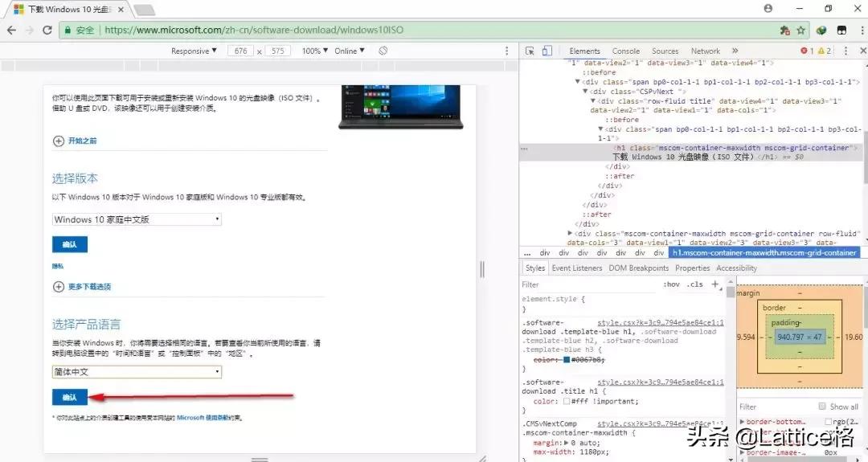Activate the inspect element picker icon
The width and height of the screenshot is (868, 462).
click(x=530, y=51)
